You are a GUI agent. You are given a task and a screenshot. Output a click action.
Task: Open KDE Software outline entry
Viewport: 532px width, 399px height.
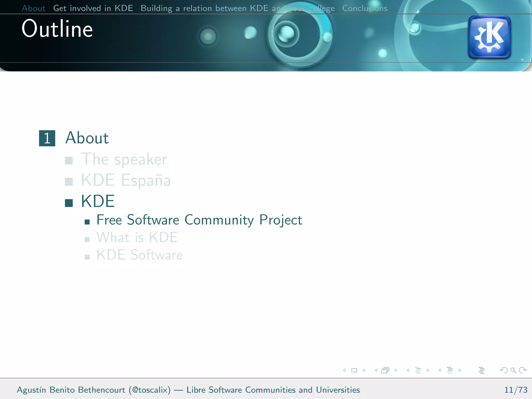tap(139, 255)
